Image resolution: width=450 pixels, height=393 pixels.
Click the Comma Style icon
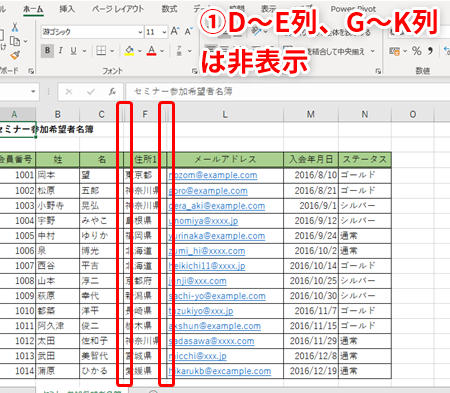430,51
